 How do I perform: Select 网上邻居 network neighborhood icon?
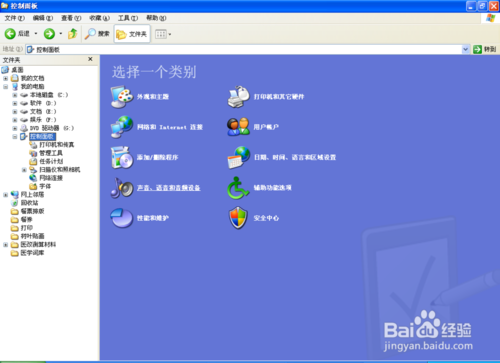tap(15, 194)
